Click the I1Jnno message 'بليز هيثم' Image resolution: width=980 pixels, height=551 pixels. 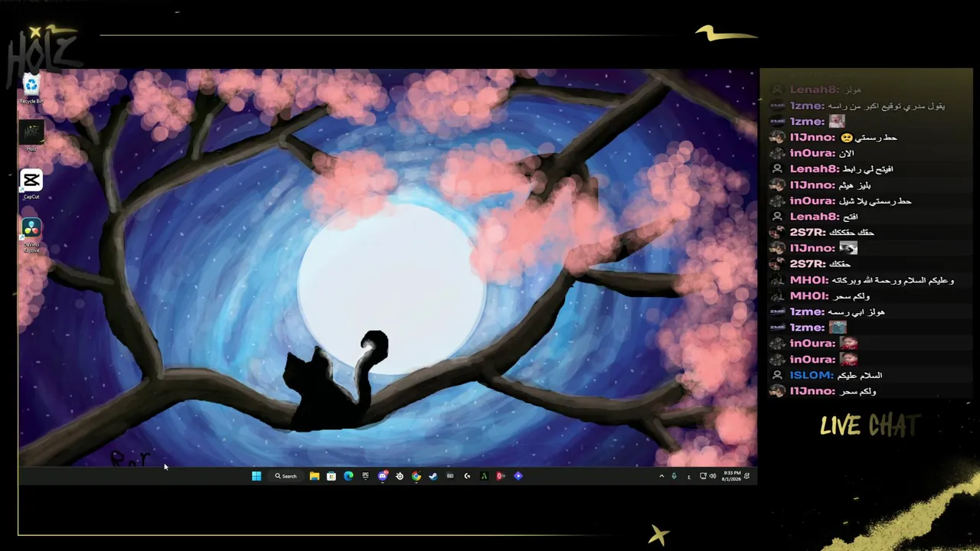click(x=855, y=185)
